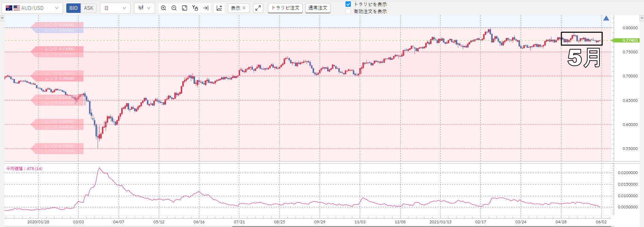
Task: Jump to latest candle arrow icon
Action: pyautogui.click(x=206, y=8)
